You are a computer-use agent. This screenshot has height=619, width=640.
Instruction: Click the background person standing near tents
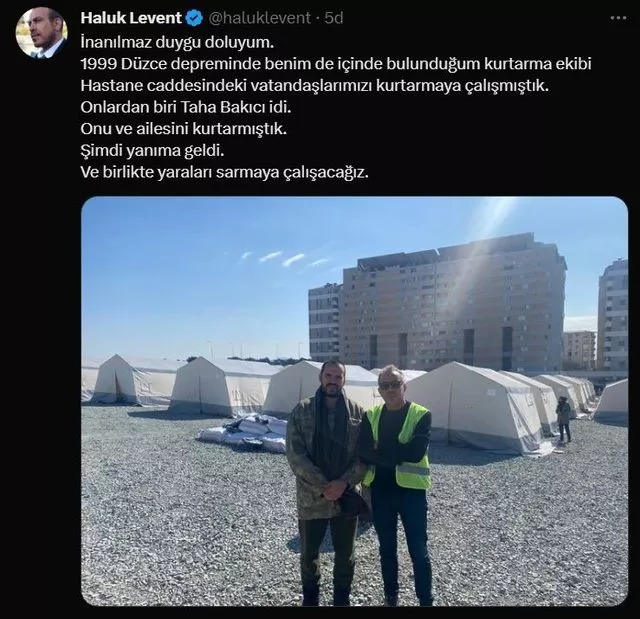[x=564, y=419]
